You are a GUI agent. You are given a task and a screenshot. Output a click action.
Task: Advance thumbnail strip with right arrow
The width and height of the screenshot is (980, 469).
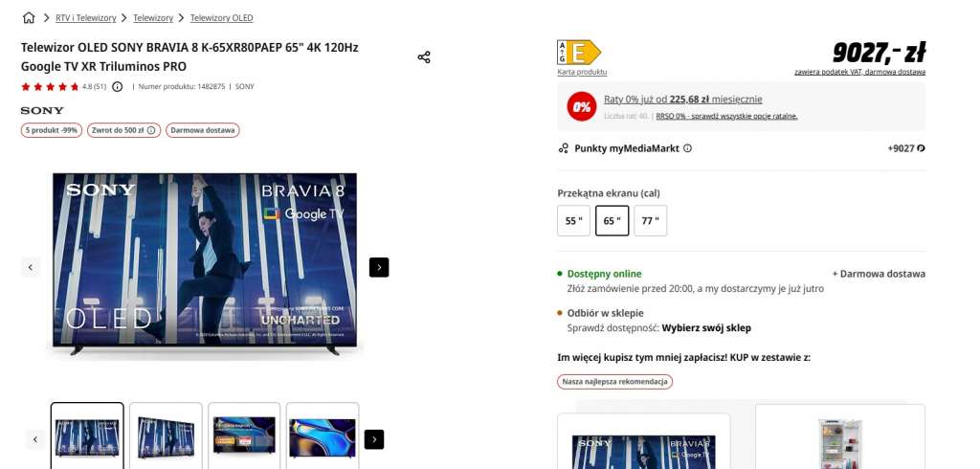(x=374, y=439)
